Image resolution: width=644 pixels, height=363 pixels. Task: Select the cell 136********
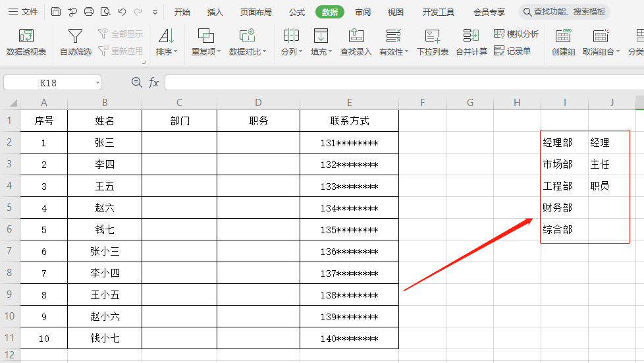point(349,251)
